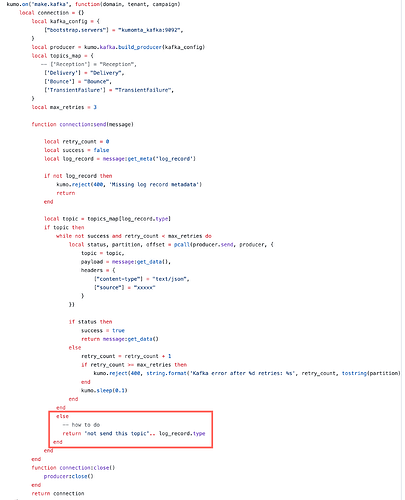Click the '-- how to do' comment

pyautogui.click(x=81, y=425)
